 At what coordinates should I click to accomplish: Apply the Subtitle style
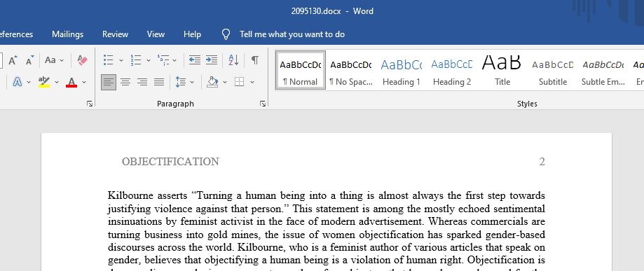[x=553, y=70]
